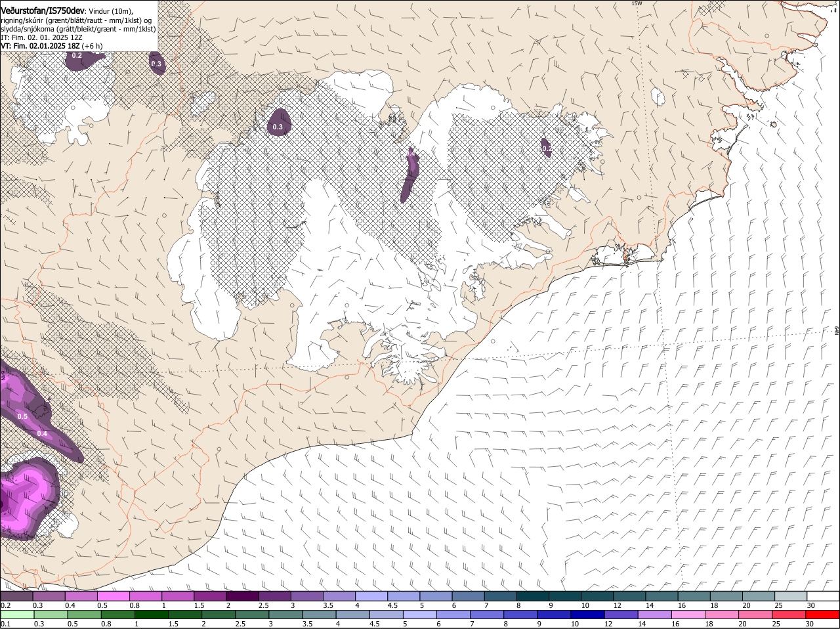The width and height of the screenshot is (840, 629).
Task: Click the top legend row's 3.5 label
Action: 328,605
